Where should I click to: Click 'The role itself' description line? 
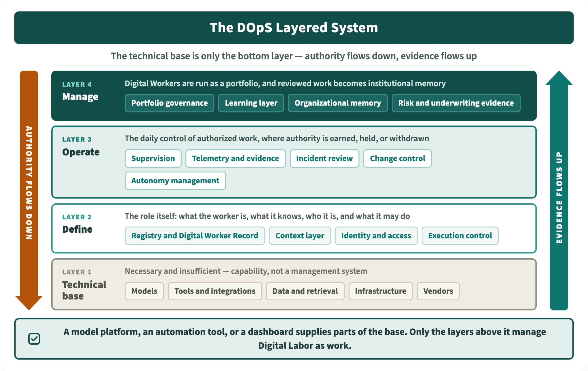(267, 216)
